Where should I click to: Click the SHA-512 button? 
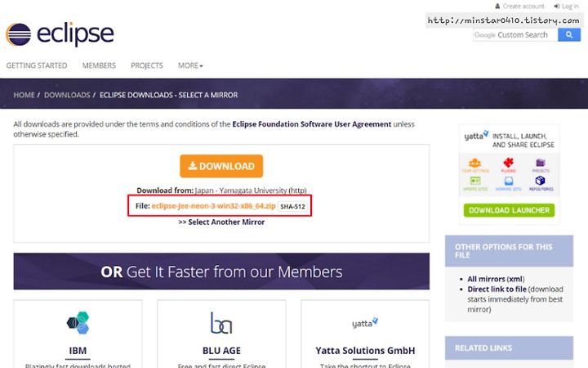tap(293, 207)
